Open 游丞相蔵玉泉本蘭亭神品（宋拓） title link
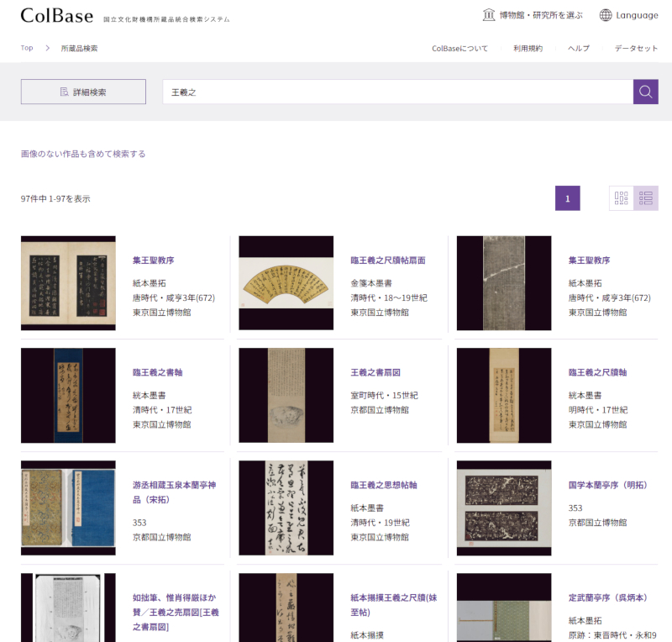The width and height of the screenshot is (672, 642). (174, 492)
